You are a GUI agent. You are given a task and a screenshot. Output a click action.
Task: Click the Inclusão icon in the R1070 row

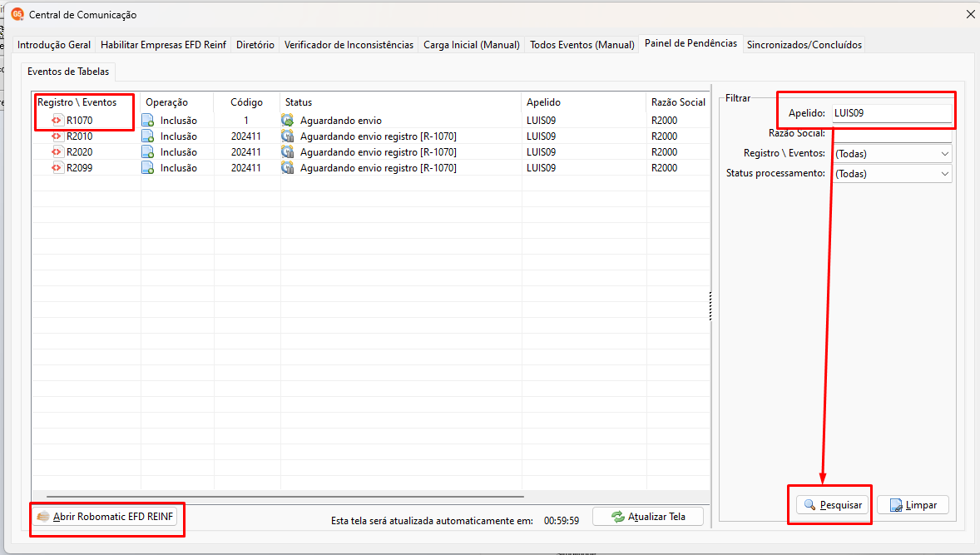pos(148,120)
